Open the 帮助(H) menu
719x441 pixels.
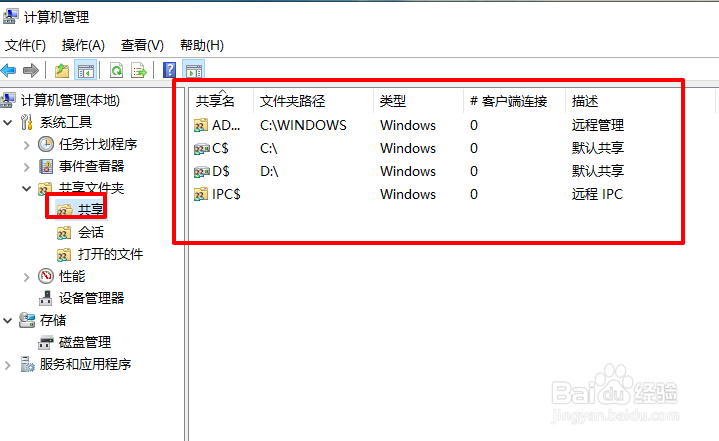click(x=202, y=45)
